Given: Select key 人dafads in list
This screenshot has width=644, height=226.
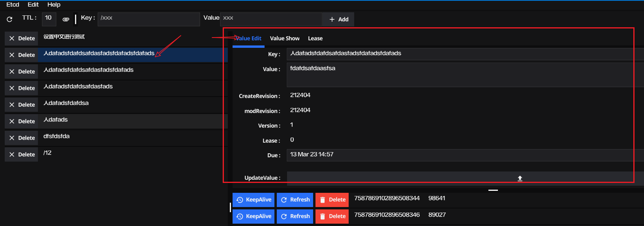Looking at the screenshot, I should pos(133,121).
